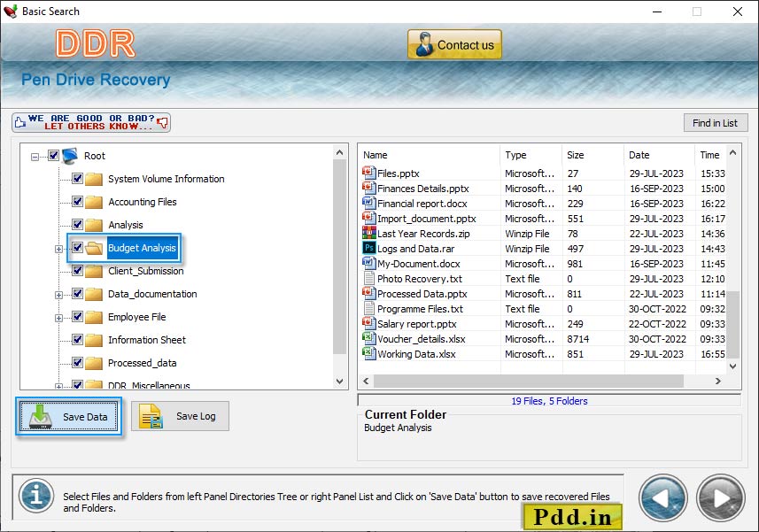The width and height of the screenshot is (759, 532).
Task: Click the DDR app icon in title bar
Action: [x=11, y=12]
